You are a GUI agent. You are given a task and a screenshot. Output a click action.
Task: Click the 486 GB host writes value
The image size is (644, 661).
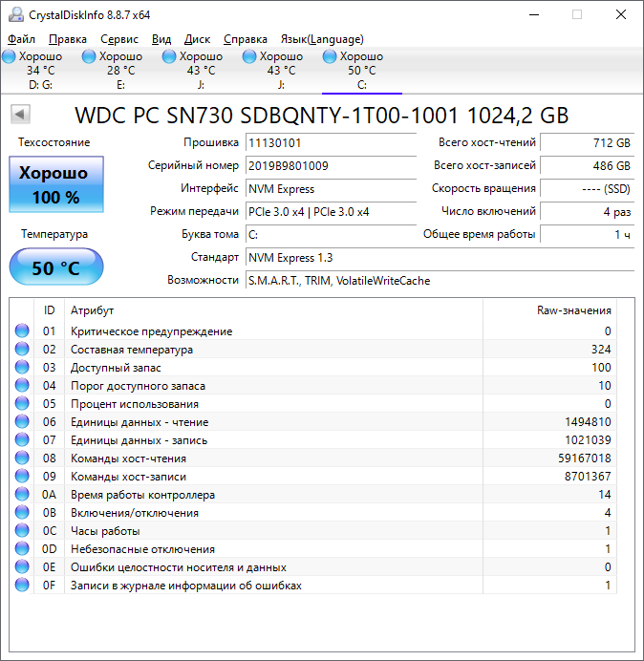click(587, 165)
